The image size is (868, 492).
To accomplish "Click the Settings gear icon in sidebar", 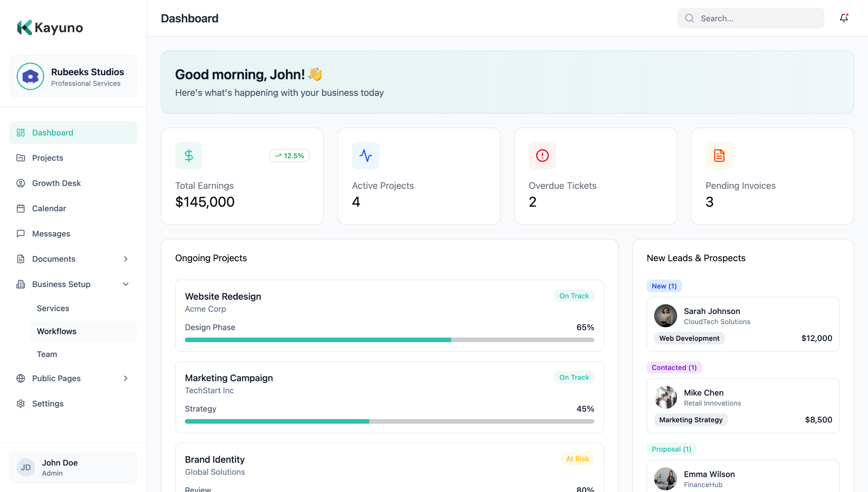I will (x=21, y=404).
